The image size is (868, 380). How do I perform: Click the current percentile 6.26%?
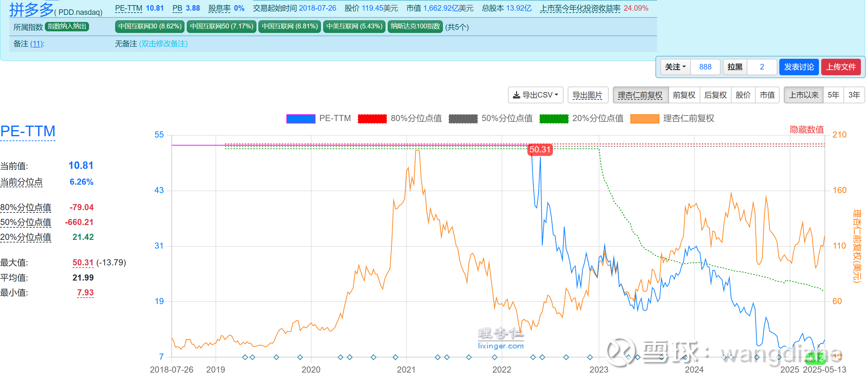click(82, 182)
